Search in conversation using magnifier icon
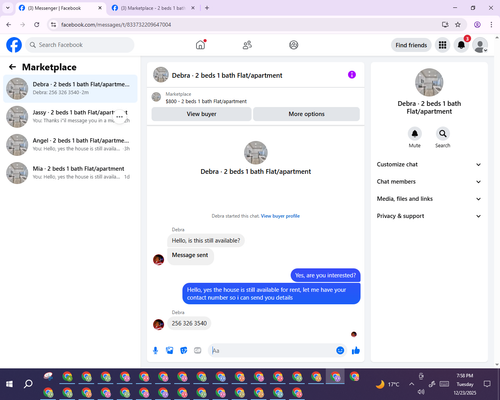Viewport: 500px width, 400px height. pyautogui.click(x=443, y=134)
